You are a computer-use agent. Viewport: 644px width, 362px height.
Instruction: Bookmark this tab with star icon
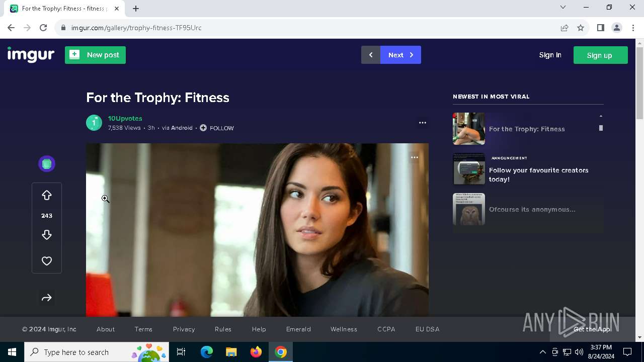tap(581, 28)
